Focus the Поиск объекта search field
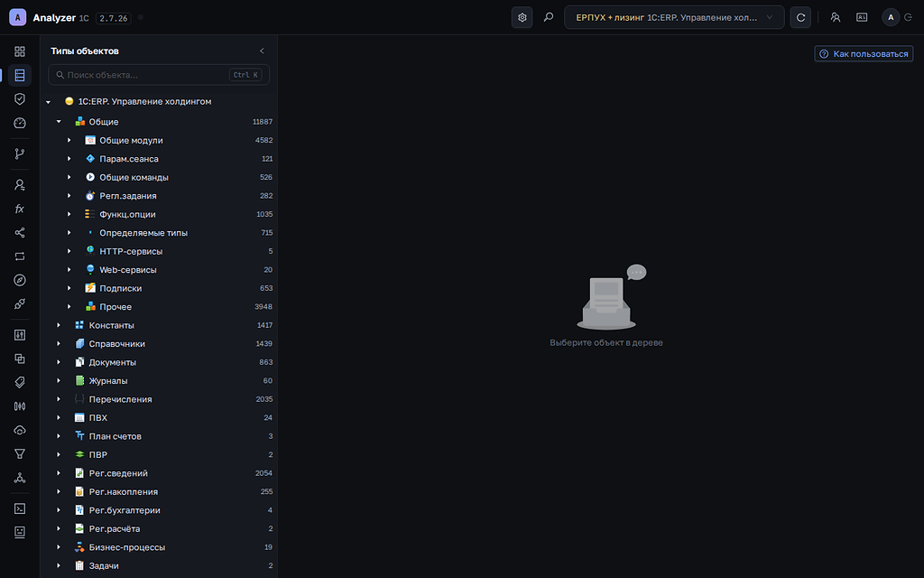 pos(159,75)
